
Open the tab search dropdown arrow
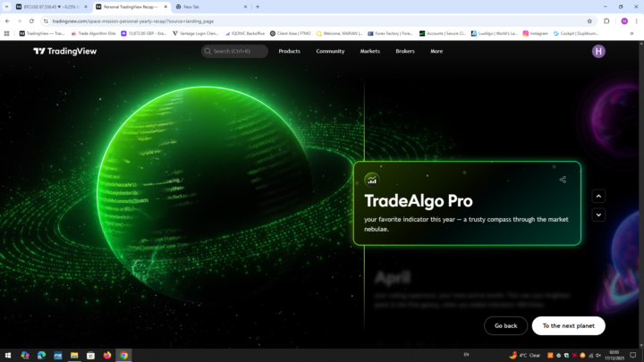click(6, 7)
